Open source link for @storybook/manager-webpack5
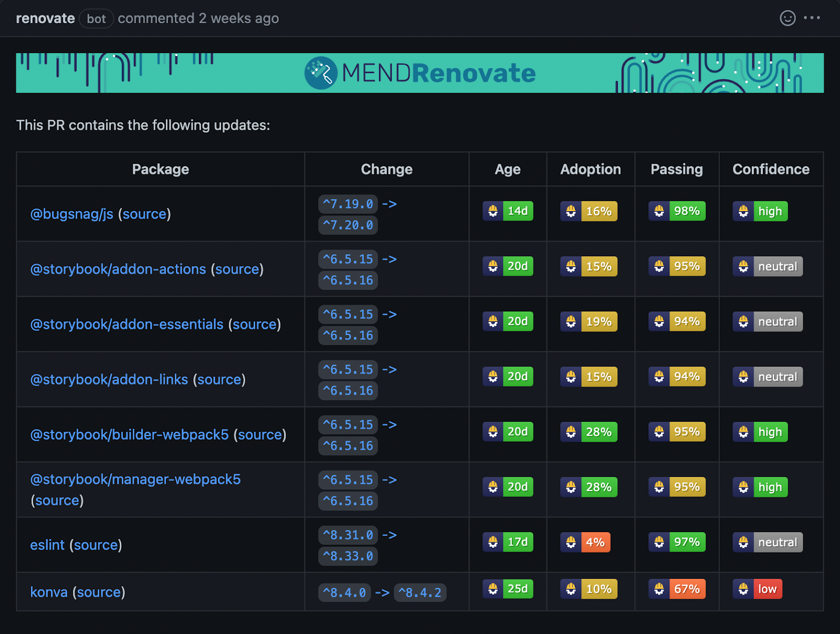Viewport: 840px width, 634px height. [57, 500]
